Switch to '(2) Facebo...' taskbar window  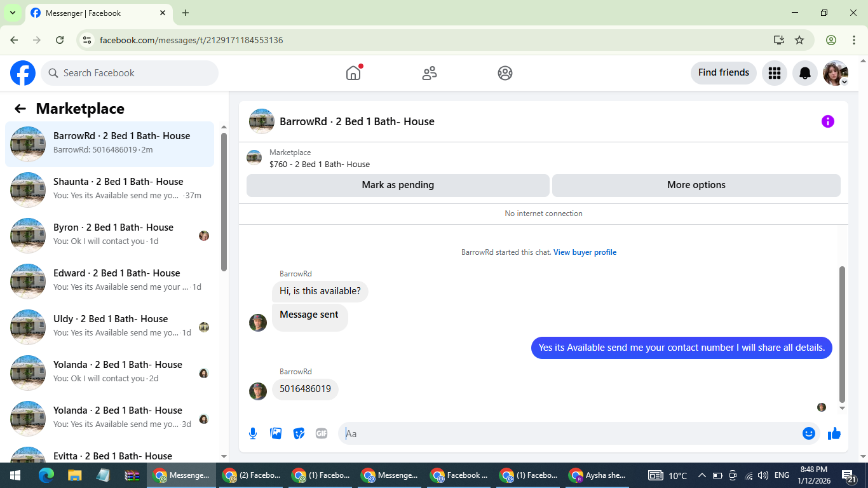(x=251, y=475)
